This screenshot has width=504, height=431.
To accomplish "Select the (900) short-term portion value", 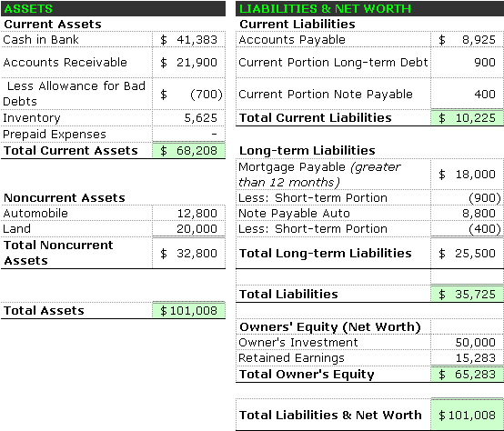I will (467, 198).
